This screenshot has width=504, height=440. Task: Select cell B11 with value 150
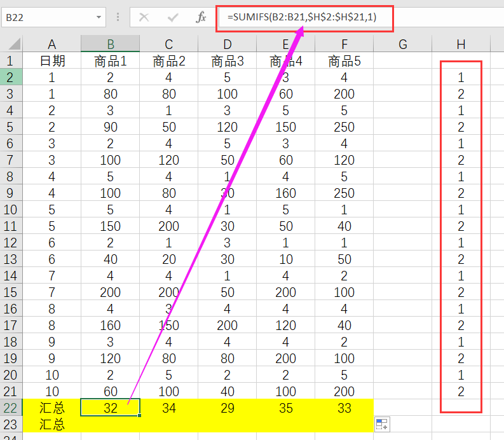110,226
